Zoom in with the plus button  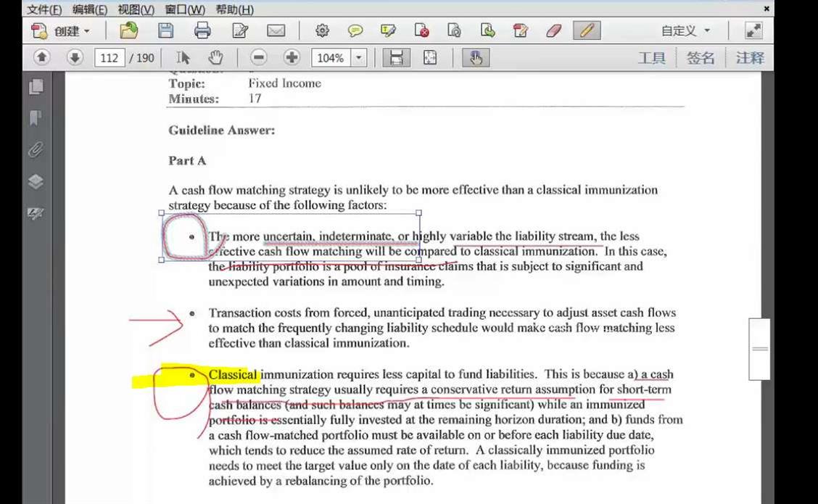pos(292,57)
